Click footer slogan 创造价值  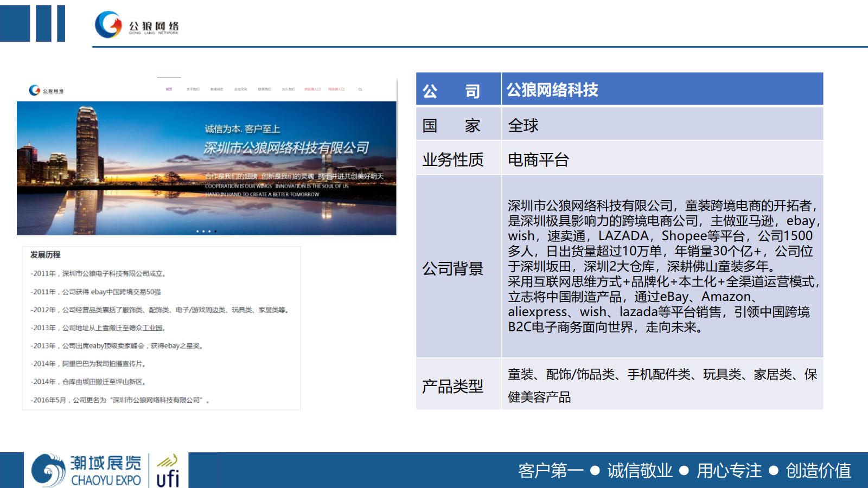point(818,471)
